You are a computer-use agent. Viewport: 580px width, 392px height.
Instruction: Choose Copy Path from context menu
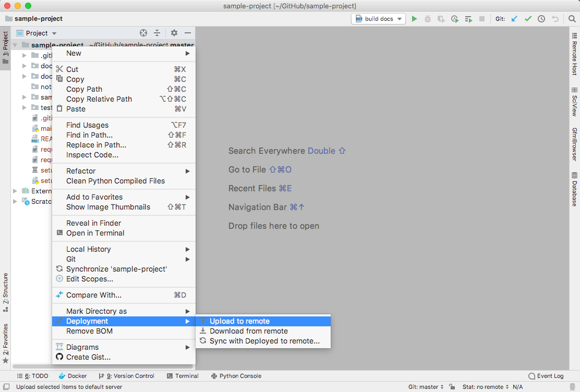[124, 89]
